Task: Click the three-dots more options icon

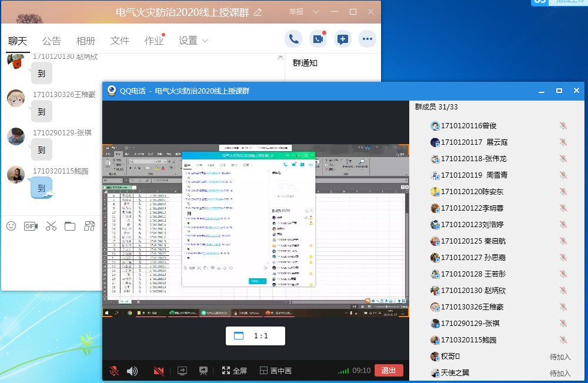Action: 367,39
